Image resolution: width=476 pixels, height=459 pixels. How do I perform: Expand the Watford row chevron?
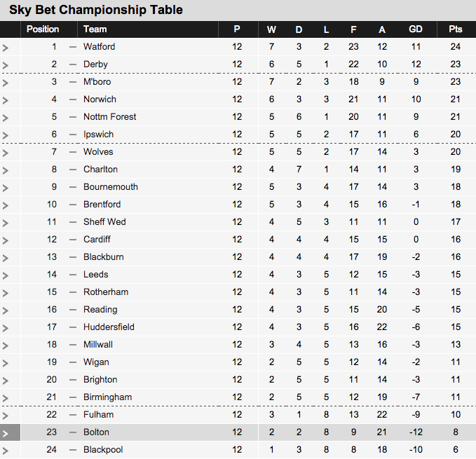5,48
